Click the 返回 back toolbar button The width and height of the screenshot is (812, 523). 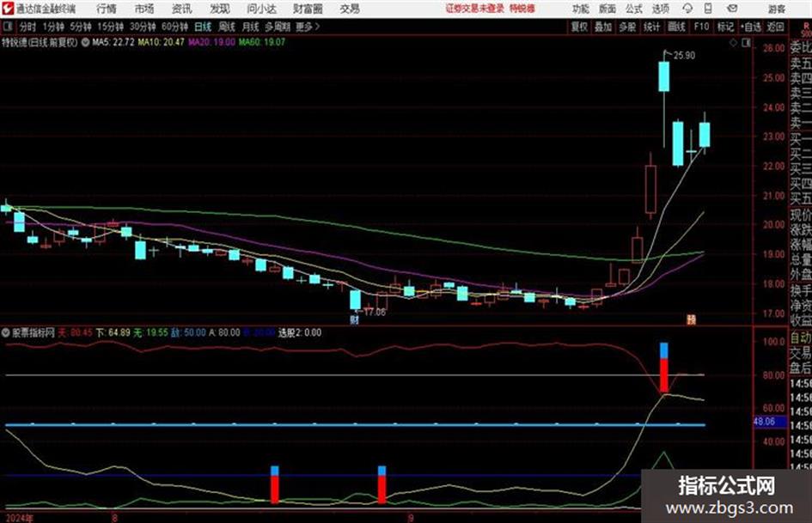tap(775, 27)
